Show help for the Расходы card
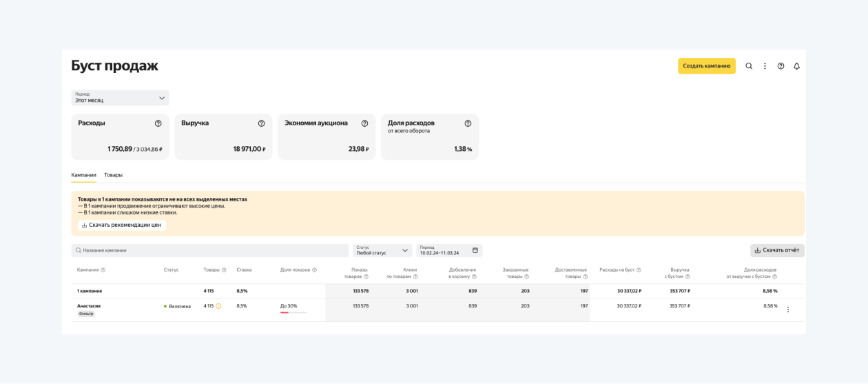Screen dimensions: 868x384 coord(158,123)
